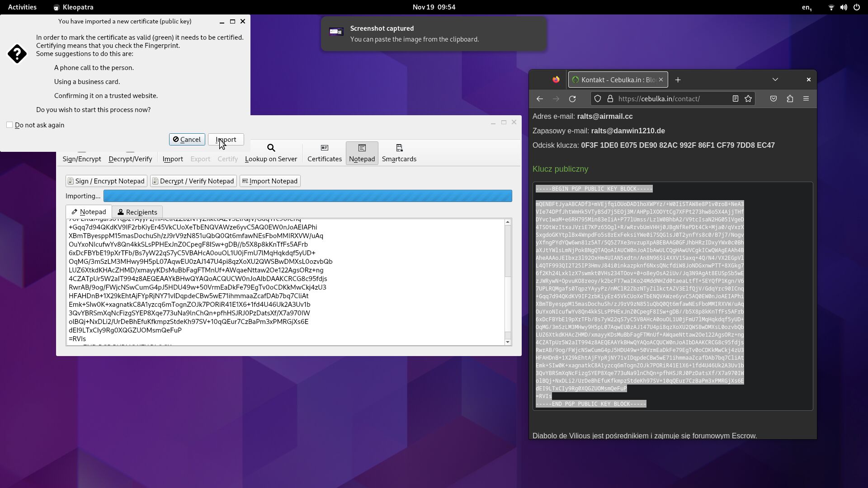Click the Importing progress bar
Screen dimensions: 868x488
[x=307, y=196]
